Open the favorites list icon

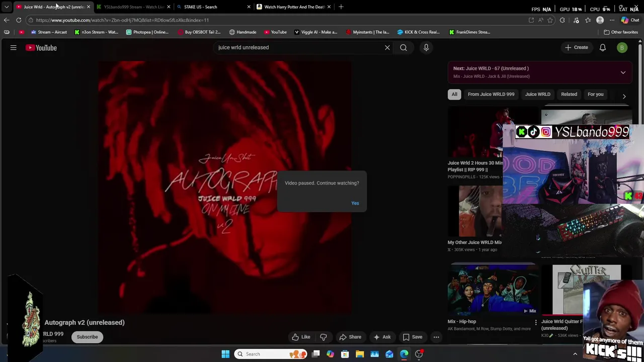(588, 20)
